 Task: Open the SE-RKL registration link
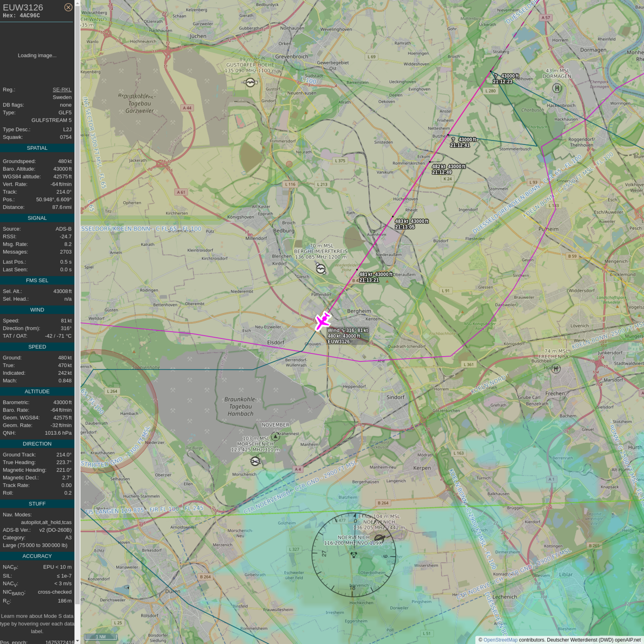point(62,90)
